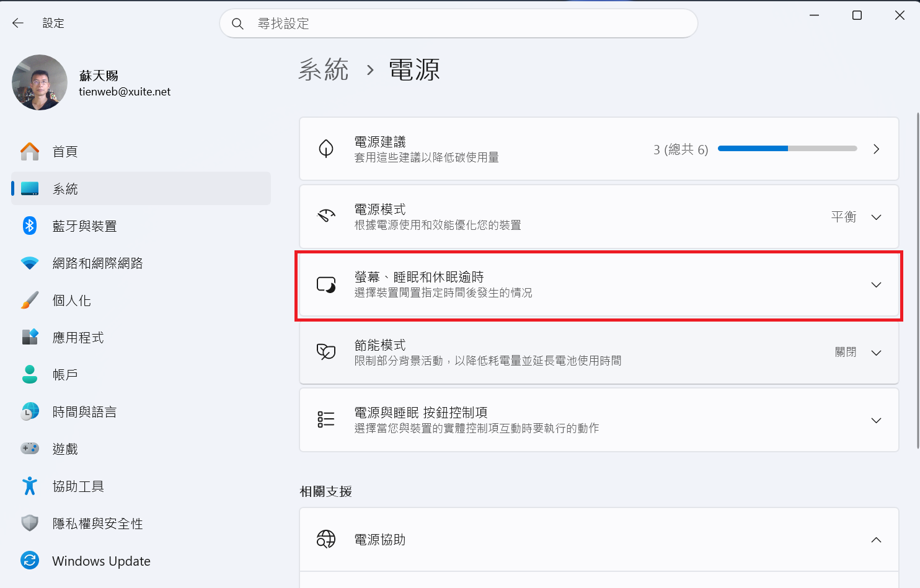The height and width of the screenshot is (588, 920).
Task: Click the 隱私權與安全性 shield icon
Action: 30,523
